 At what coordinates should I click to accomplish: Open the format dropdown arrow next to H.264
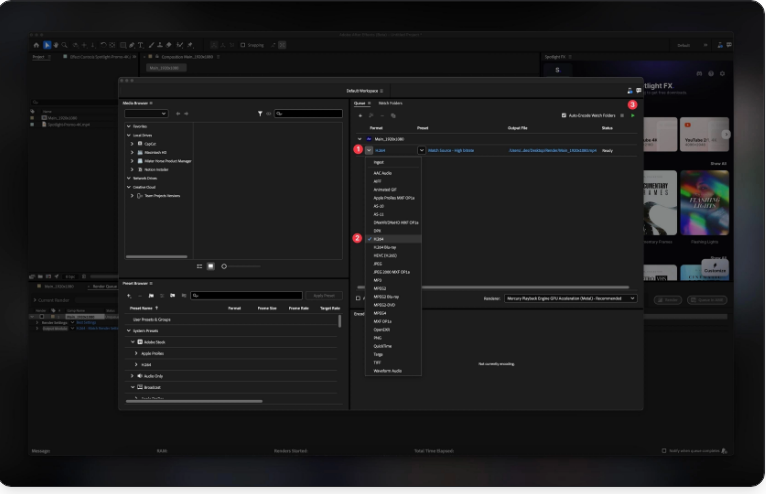coord(369,150)
